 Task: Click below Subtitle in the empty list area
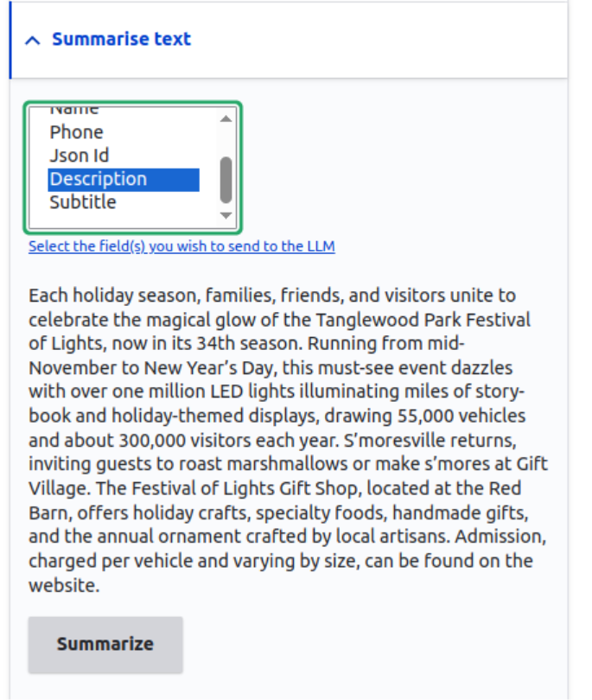pos(104,218)
